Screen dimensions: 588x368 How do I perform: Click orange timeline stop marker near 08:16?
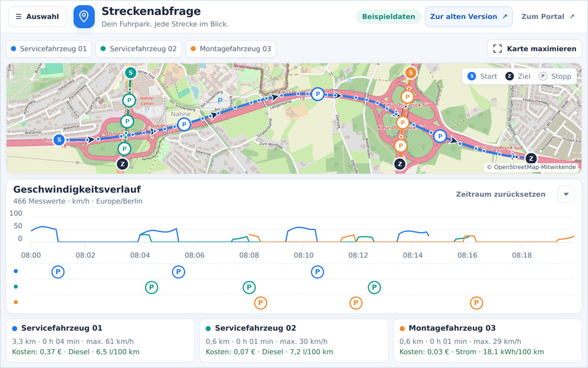tap(477, 302)
